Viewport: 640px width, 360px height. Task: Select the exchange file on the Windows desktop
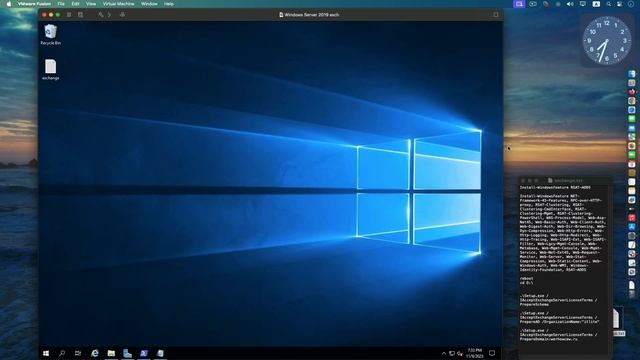[x=51, y=69]
